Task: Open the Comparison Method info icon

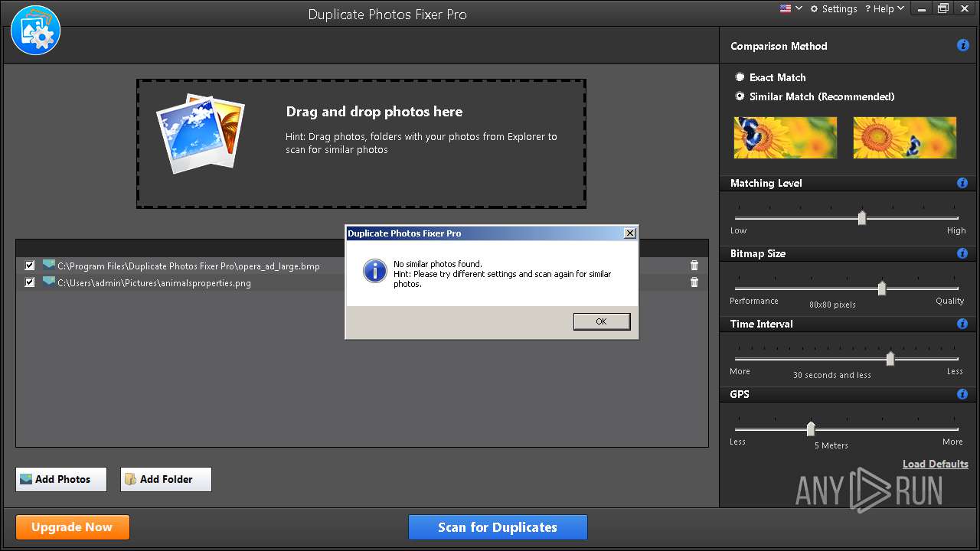Action: click(963, 46)
